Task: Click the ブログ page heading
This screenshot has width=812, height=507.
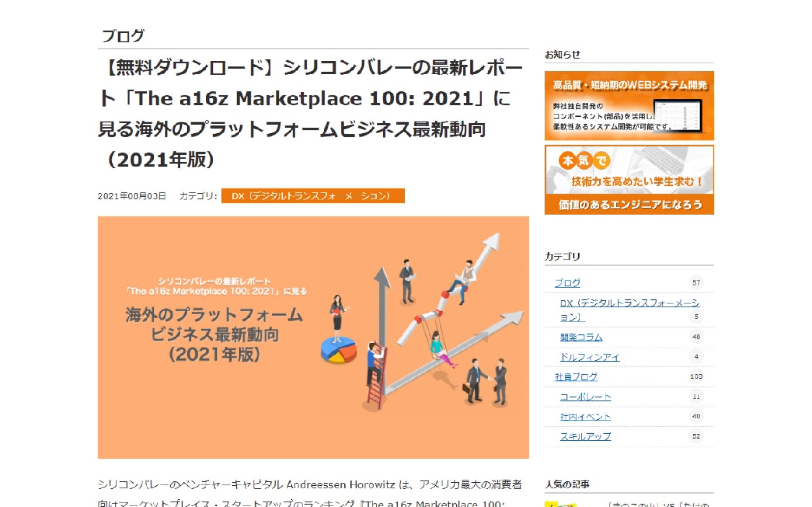Action: click(123, 36)
